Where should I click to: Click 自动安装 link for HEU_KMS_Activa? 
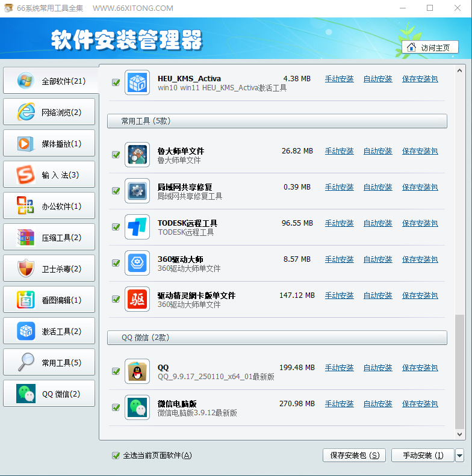pos(378,79)
